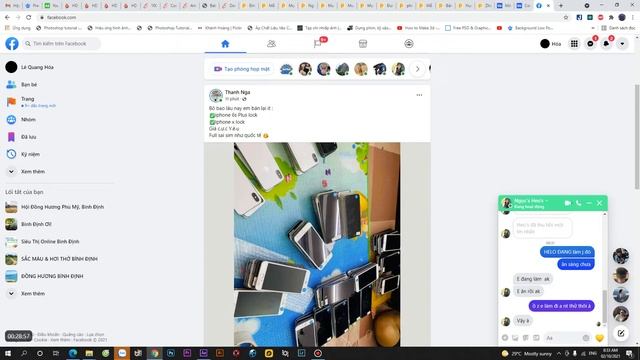This screenshot has width=640, height=360.
Task: Open the Friends tab in Facebook header
Action: (x=271, y=44)
